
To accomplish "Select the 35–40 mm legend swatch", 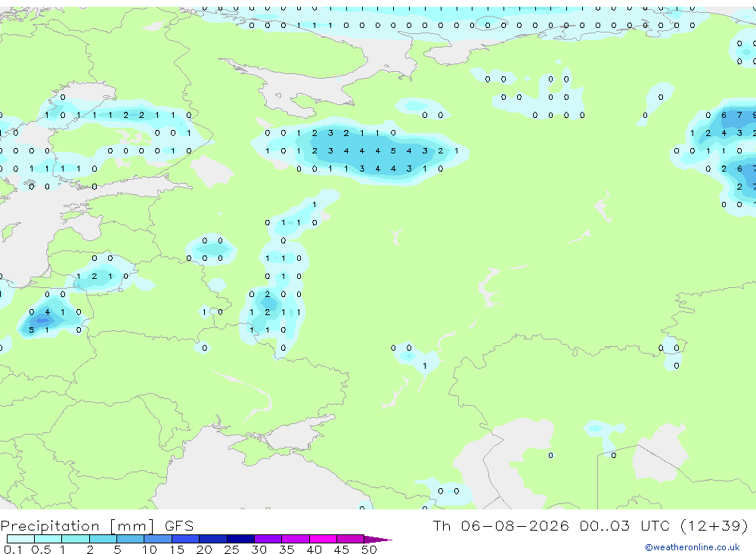I will click(x=296, y=539).
